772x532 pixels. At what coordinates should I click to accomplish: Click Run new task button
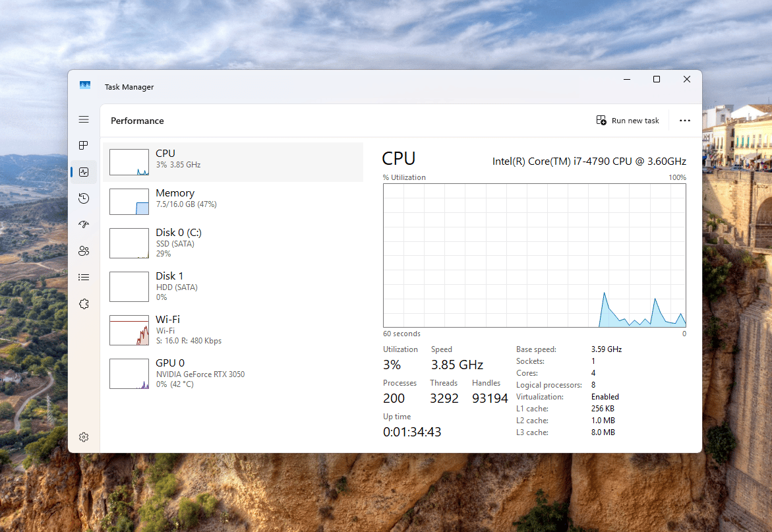pyautogui.click(x=628, y=121)
